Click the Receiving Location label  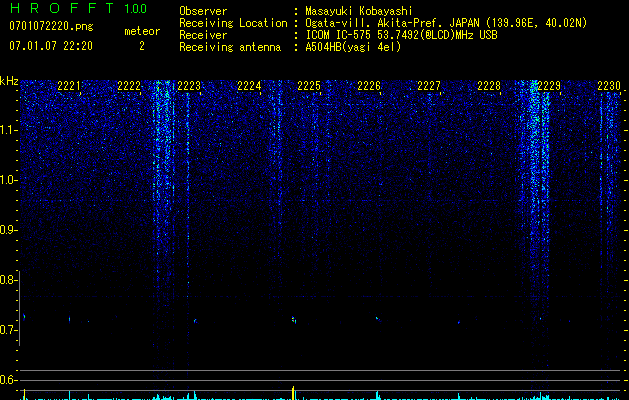[x=233, y=23]
